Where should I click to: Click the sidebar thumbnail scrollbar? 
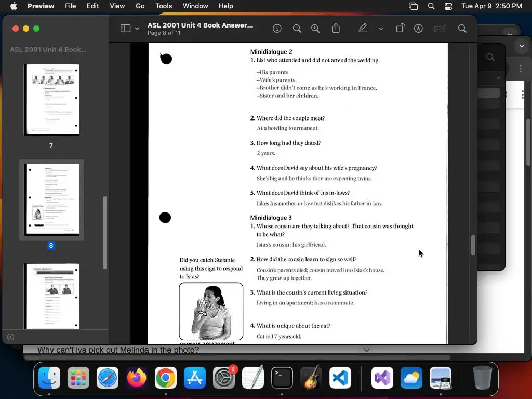pyautogui.click(x=105, y=232)
